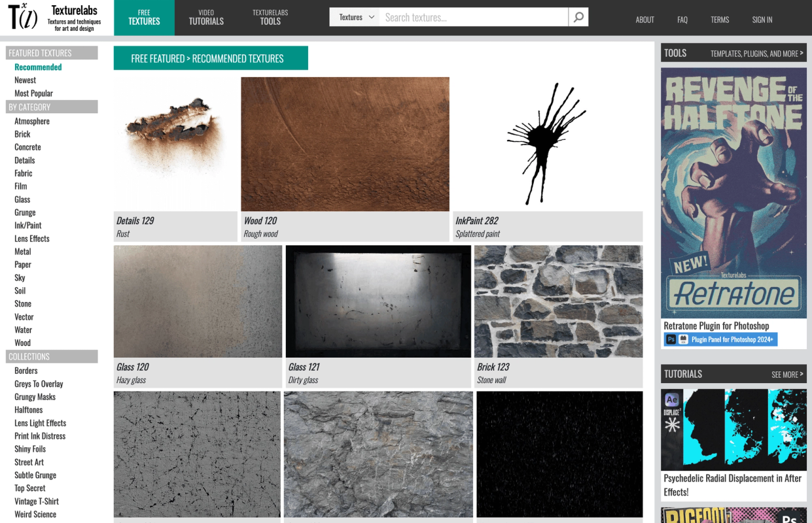
Task: Open the Soil category
Action: click(x=20, y=291)
